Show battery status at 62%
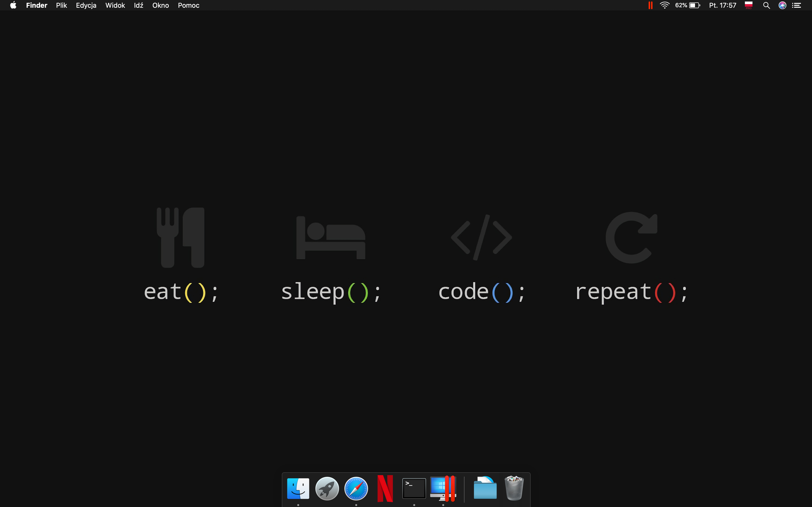Viewport: 812px width, 507px height. tap(688, 5)
